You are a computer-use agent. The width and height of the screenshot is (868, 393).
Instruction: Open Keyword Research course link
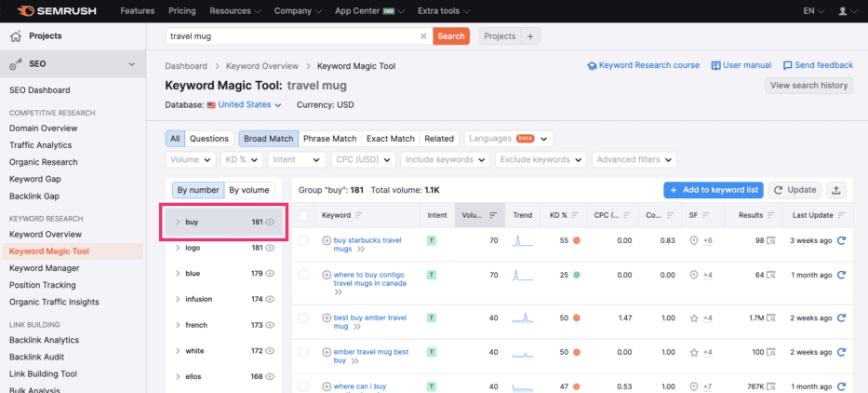point(643,65)
